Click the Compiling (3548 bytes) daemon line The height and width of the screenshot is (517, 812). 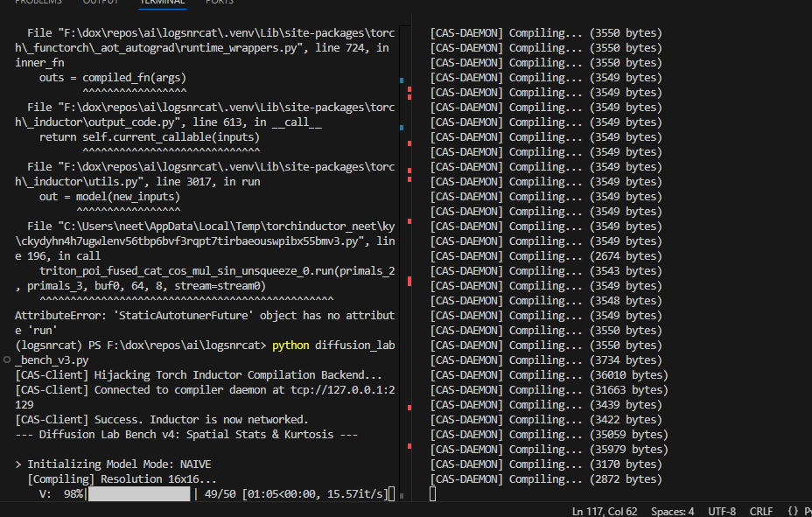(x=546, y=301)
